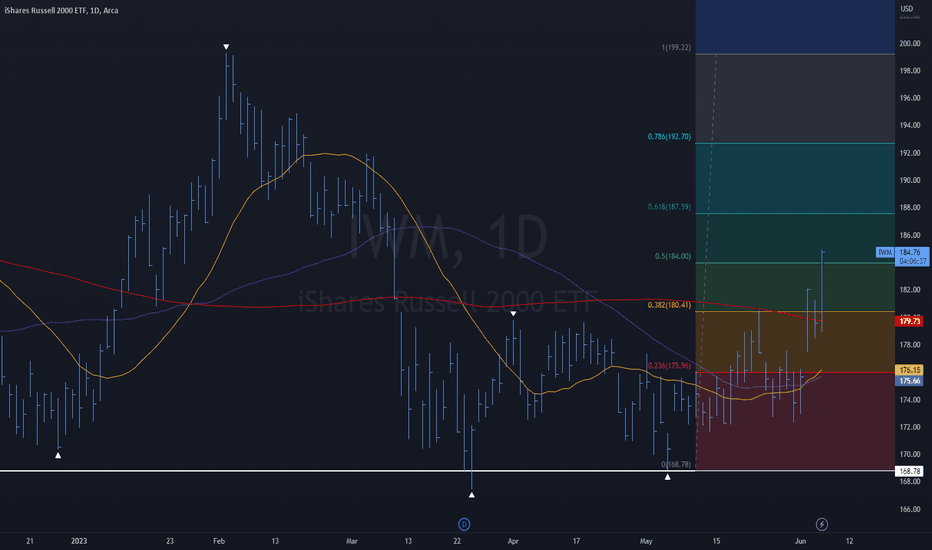
Task: Click the yellow 176.15 price label
Action: click(909, 370)
